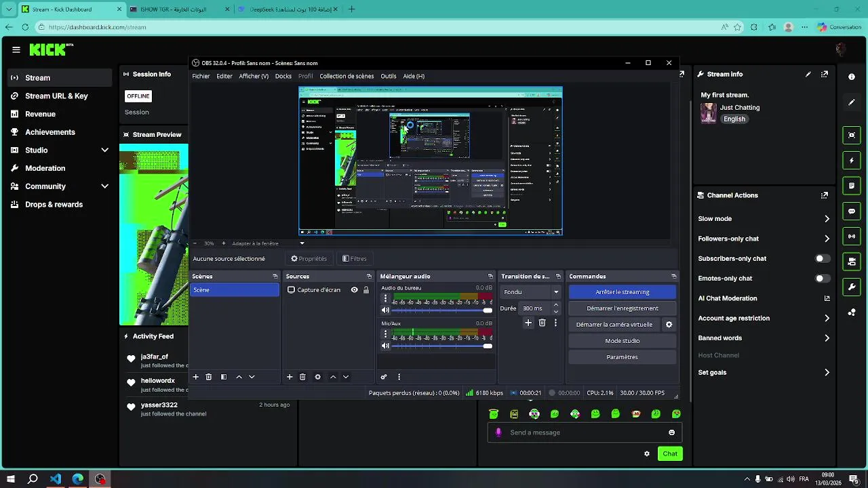Image resolution: width=868 pixels, height=488 pixels.
Task: Mute the Audio du bureau channel
Action: 386,310
